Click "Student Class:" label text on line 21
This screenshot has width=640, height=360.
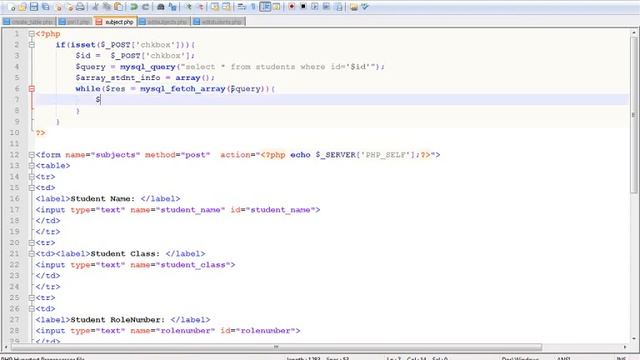[x=125, y=254]
